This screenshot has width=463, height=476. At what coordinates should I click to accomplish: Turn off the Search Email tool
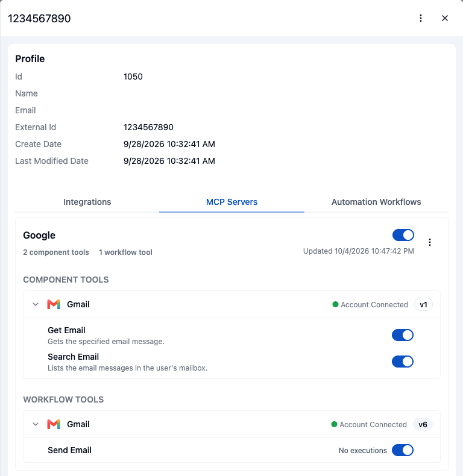[x=403, y=362]
